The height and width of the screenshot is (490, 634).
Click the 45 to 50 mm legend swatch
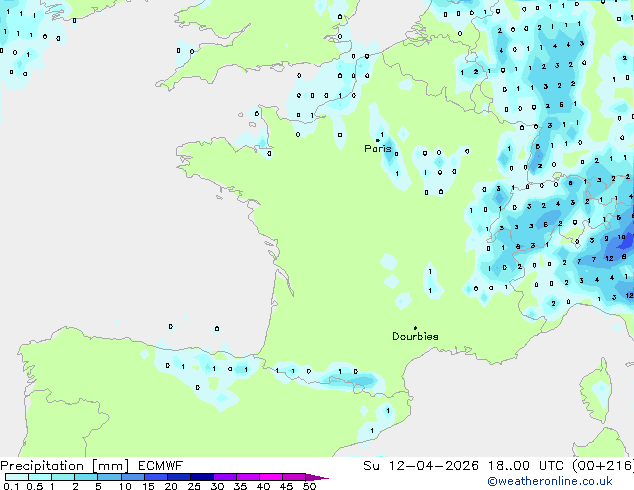[294, 477]
